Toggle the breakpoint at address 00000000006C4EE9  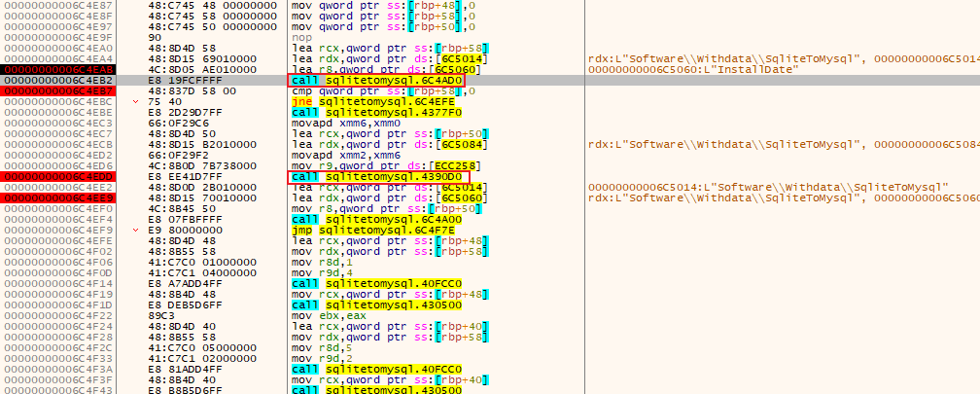coord(58,198)
